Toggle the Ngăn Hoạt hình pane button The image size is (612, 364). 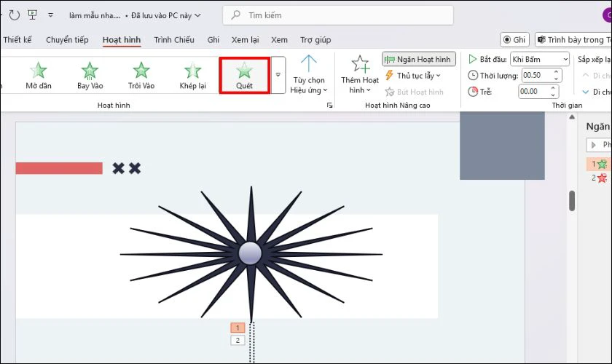418,59
